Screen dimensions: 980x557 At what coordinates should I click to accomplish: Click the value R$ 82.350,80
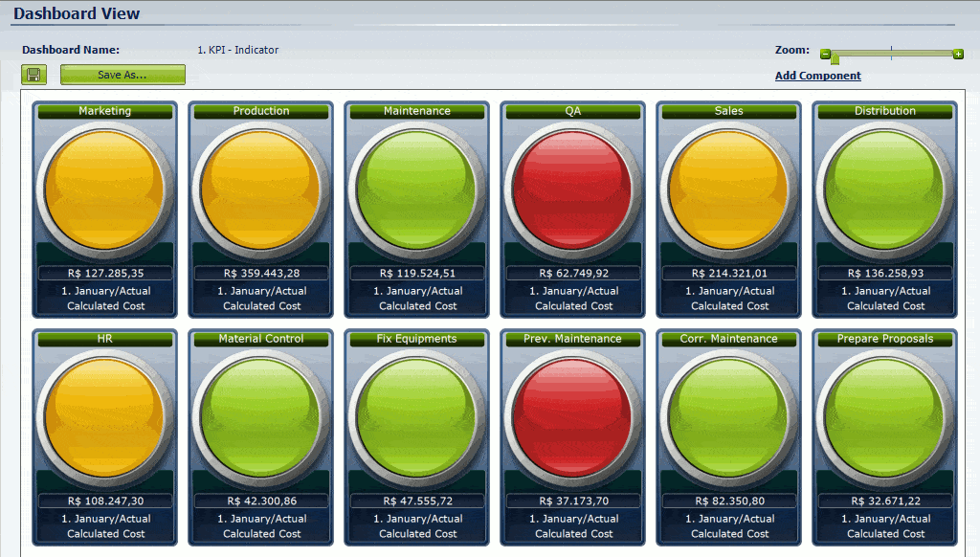729,501
